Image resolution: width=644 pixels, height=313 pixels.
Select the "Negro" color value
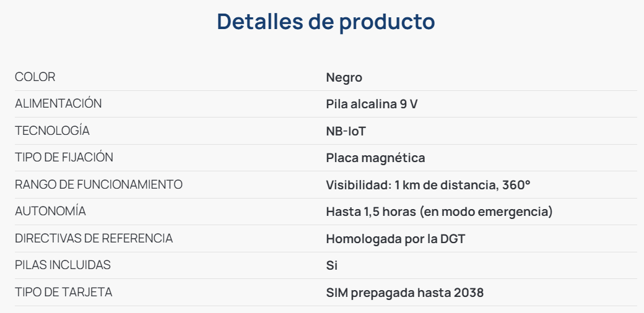tap(344, 78)
